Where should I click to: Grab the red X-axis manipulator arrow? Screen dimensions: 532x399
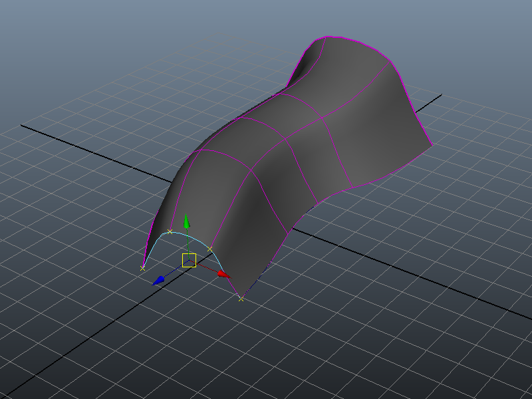pos(224,275)
